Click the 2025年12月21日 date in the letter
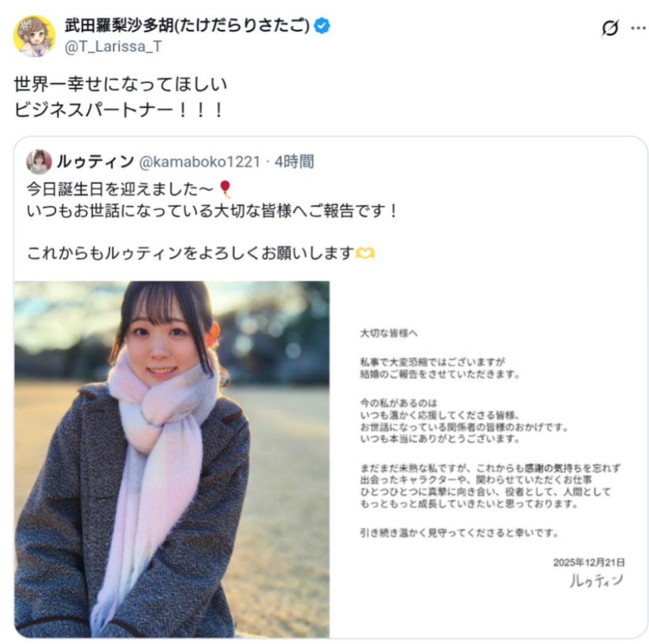 [589, 562]
